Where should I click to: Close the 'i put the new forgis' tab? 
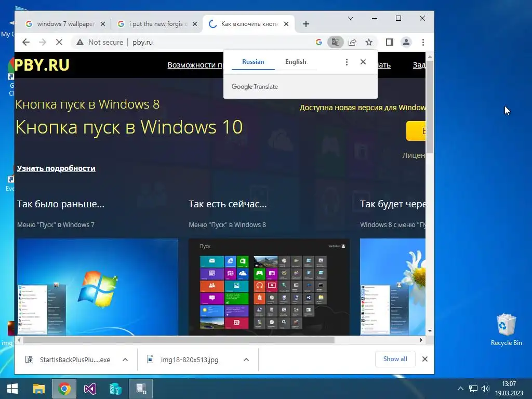pos(195,24)
